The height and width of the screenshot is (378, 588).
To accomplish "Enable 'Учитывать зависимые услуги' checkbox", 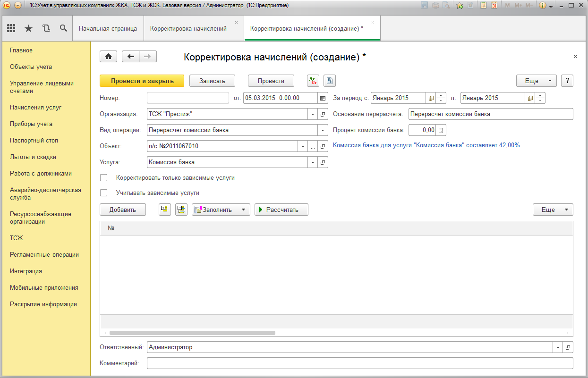I will 103,193.
